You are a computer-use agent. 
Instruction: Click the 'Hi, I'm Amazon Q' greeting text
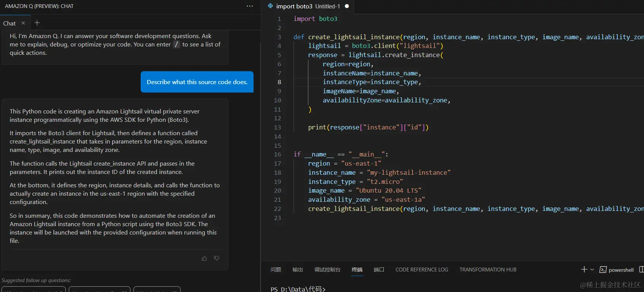[x=115, y=45]
